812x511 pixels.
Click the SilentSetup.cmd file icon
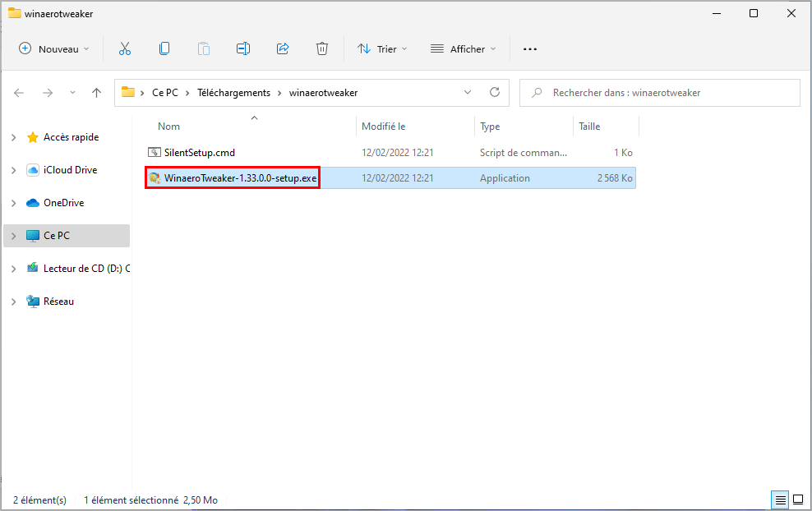click(x=155, y=152)
